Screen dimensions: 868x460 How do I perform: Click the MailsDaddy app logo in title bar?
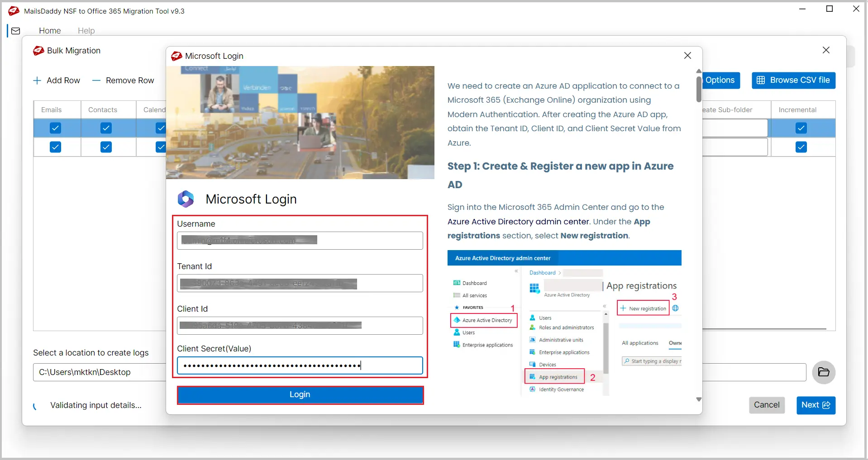pos(14,11)
